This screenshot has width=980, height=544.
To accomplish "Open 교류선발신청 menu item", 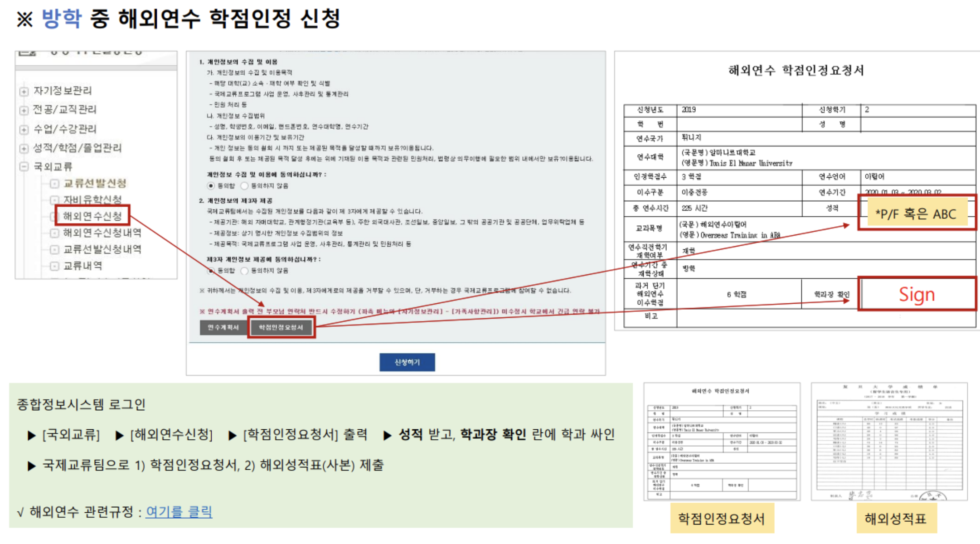I will coord(94,184).
